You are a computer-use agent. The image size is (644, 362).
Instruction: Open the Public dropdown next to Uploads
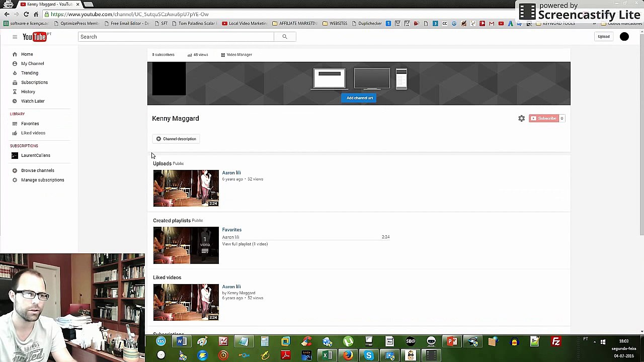coord(178,163)
